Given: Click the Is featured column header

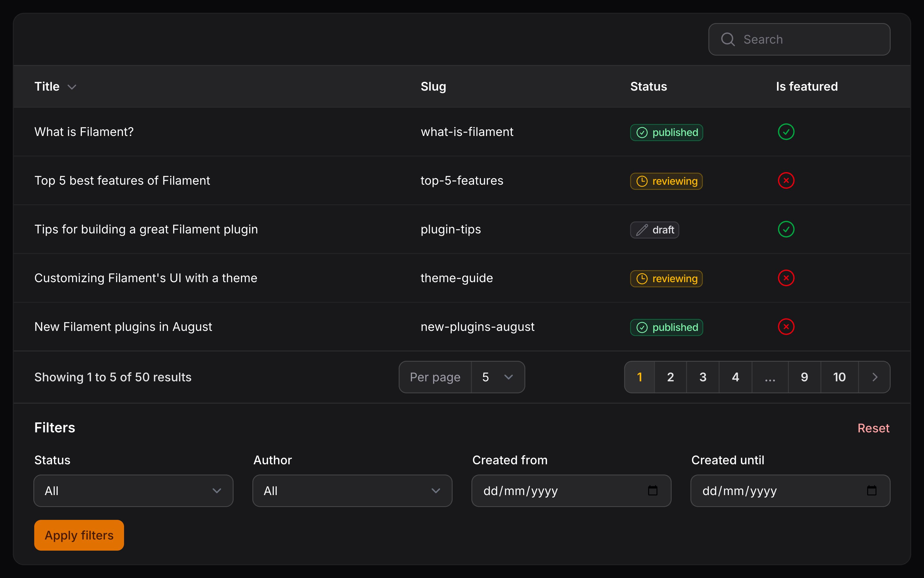Looking at the screenshot, I should pos(807,87).
